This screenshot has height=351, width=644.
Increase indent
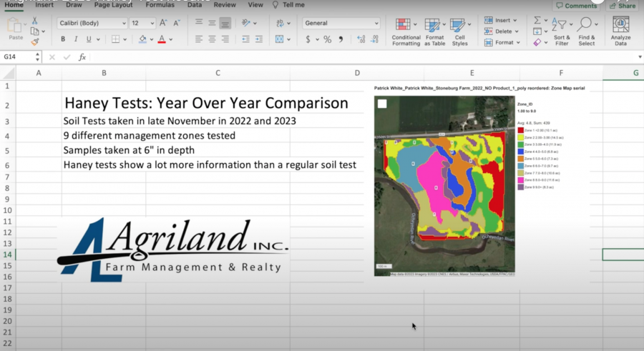[259, 39]
